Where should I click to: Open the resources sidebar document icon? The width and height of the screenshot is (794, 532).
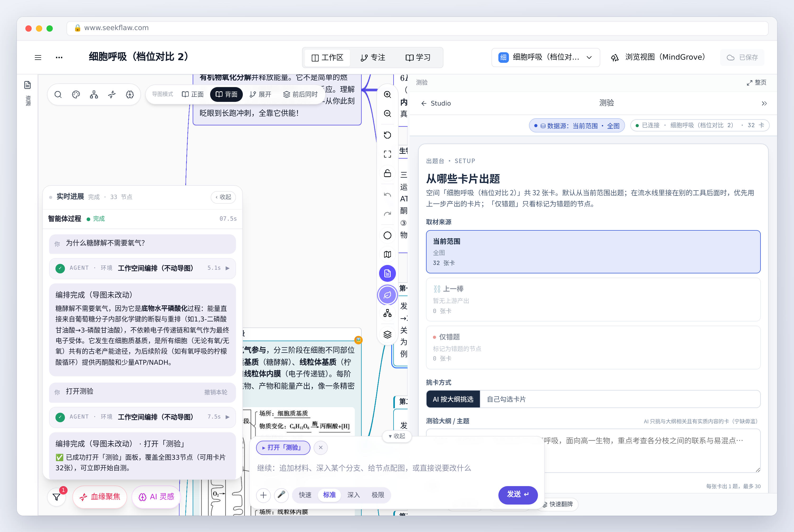[28, 85]
